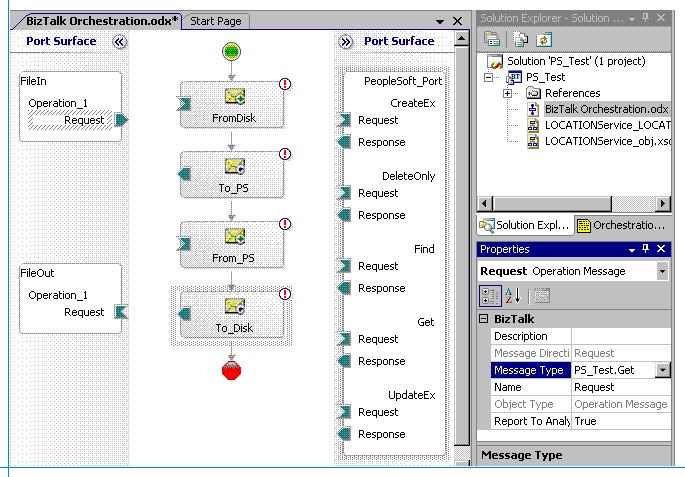This screenshot has width=685, height=477.
Task: Click the green orchestration start shape
Action: pos(232,52)
